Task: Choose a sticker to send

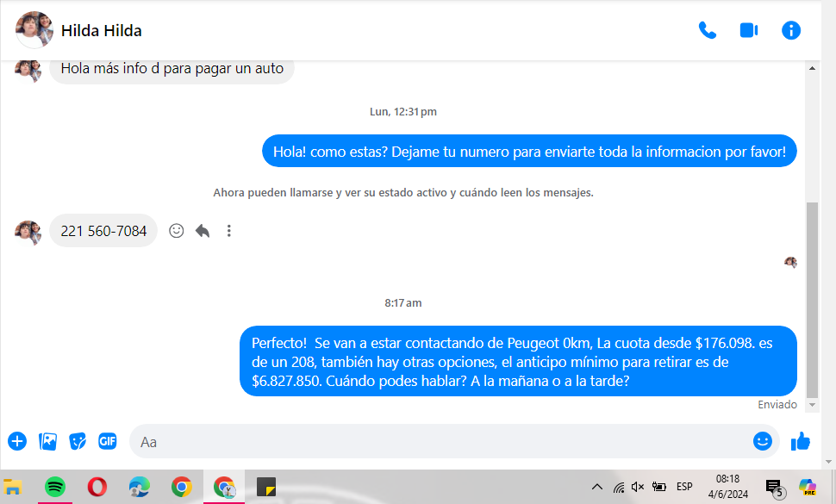Action: coord(78,441)
